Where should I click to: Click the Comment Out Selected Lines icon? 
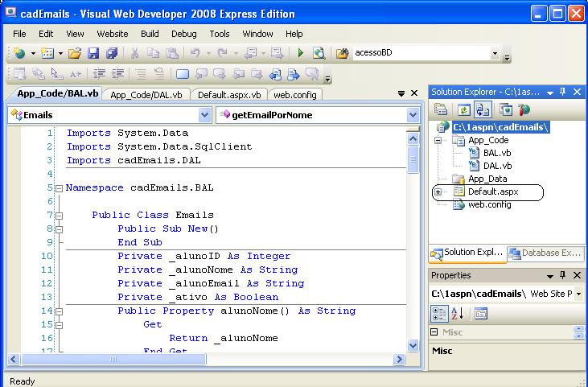coord(141,73)
